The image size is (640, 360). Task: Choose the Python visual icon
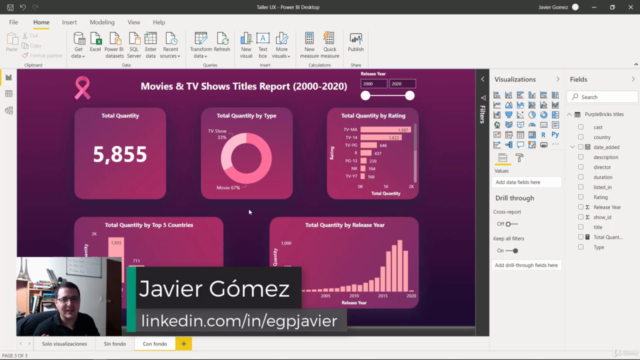(555, 135)
